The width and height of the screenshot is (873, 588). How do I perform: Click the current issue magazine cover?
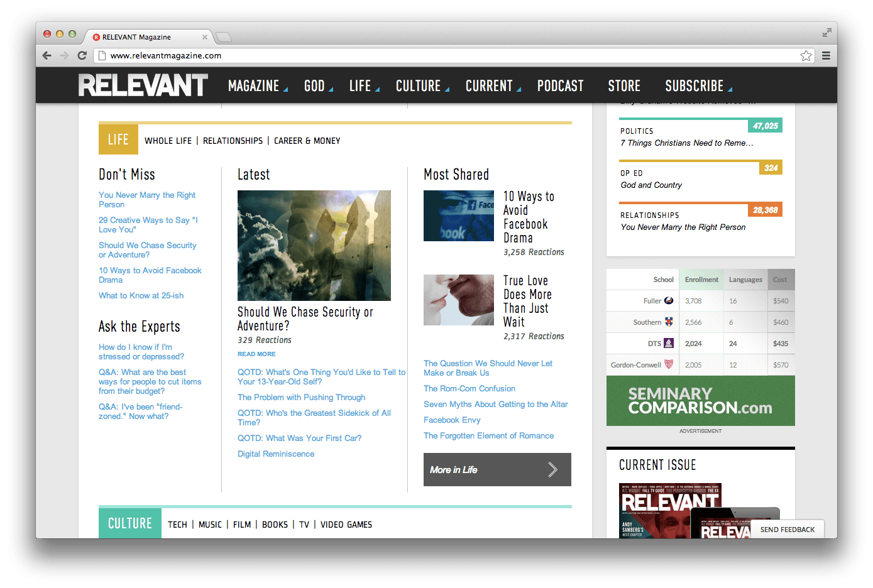[670, 511]
